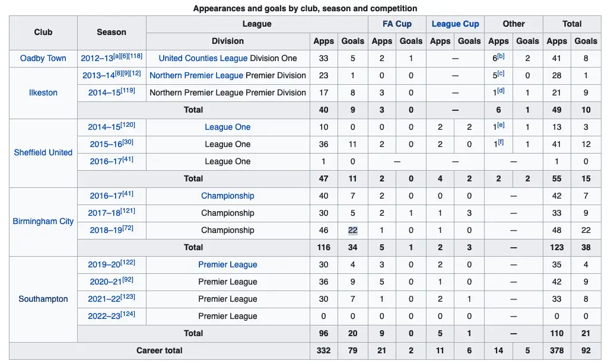Image resolution: width=611 pixels, height=364 pixels.
Task: Open the blue Northern Premier League link
Action: pos(196,75)
